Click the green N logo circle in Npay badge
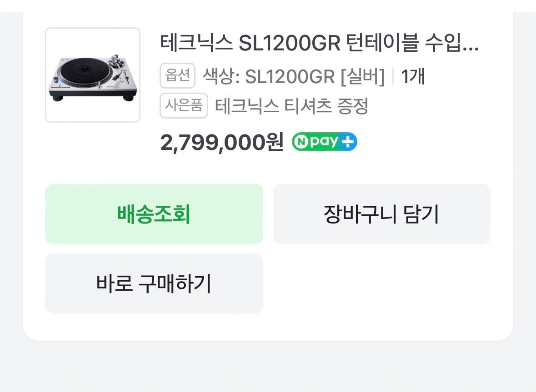The height and width of the screenshot is (392, 536). tap(301, 142)
